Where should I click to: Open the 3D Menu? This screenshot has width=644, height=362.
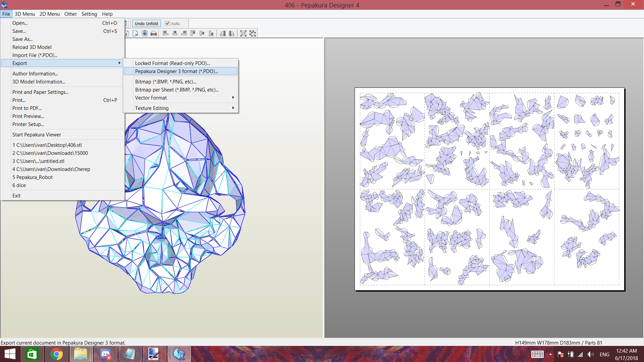click(25, 14)
